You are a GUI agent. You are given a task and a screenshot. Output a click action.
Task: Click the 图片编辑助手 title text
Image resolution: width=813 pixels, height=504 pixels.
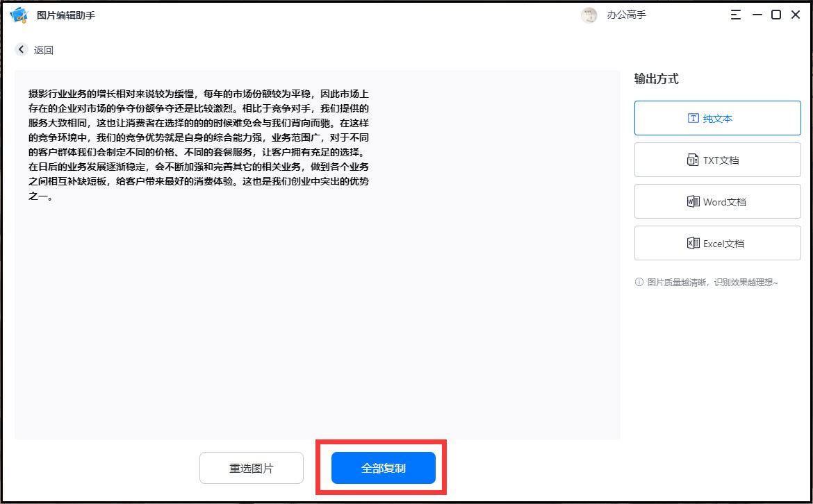coord(66,15)
